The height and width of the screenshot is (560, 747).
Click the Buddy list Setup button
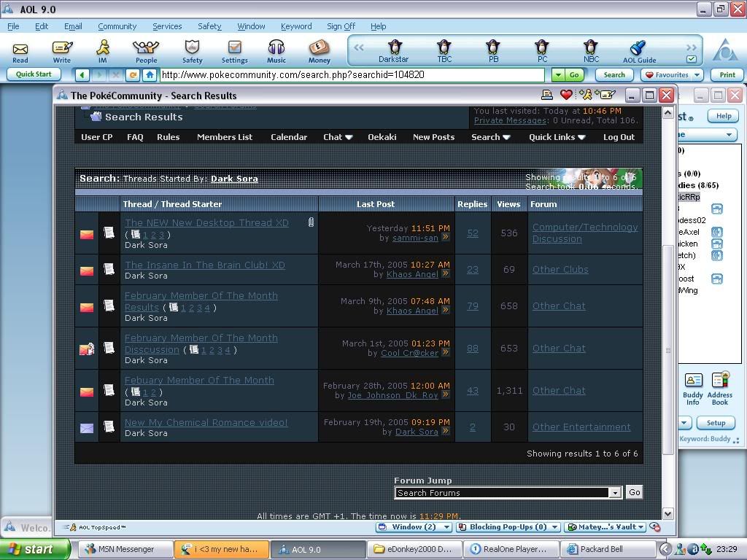(716, 422)
